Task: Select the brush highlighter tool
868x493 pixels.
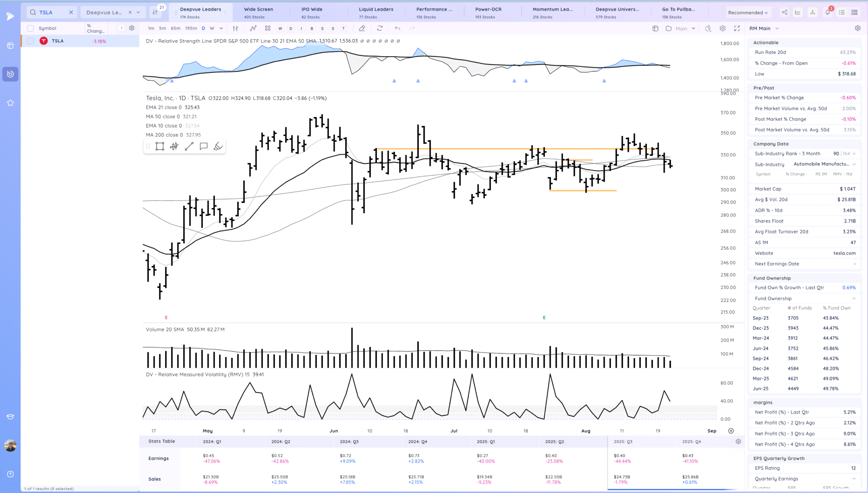Action: 218,146
